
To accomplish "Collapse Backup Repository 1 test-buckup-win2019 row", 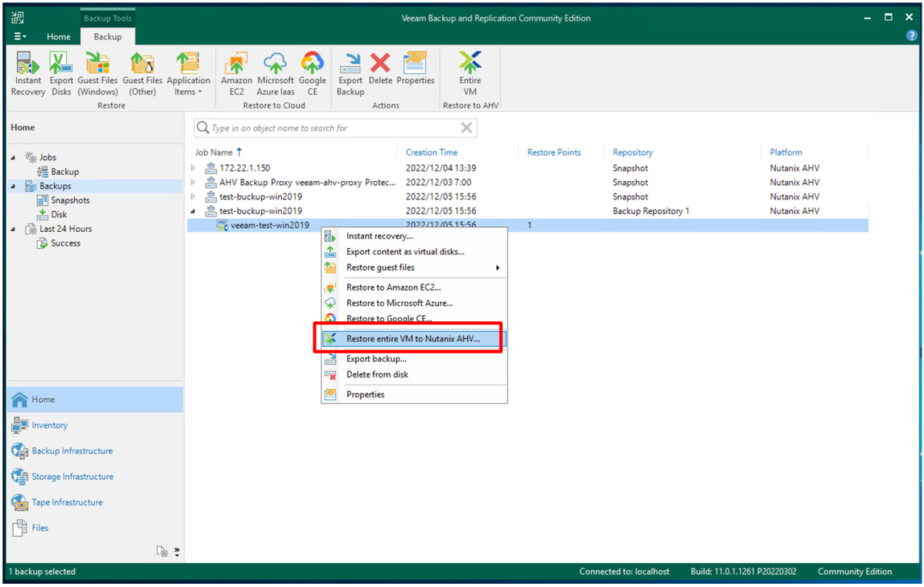I will coord(193,211).
